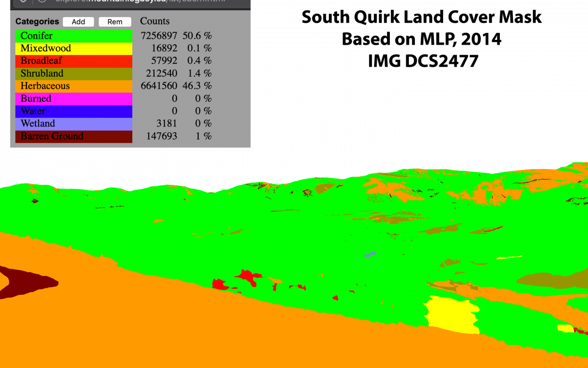Select the orange Herbaceous category swatch
Image resolution: width=588 pixels, height=368 pixels.
[x=73, y=86]
